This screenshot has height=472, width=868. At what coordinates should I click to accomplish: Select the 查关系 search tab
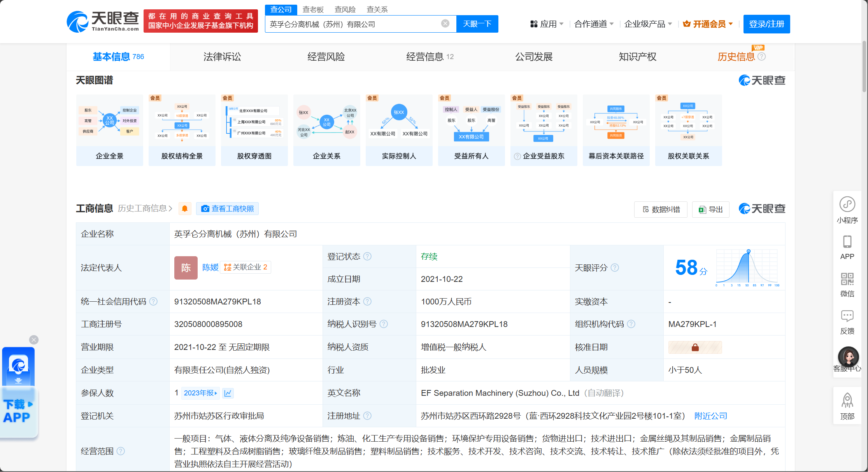tap(377, 10)
